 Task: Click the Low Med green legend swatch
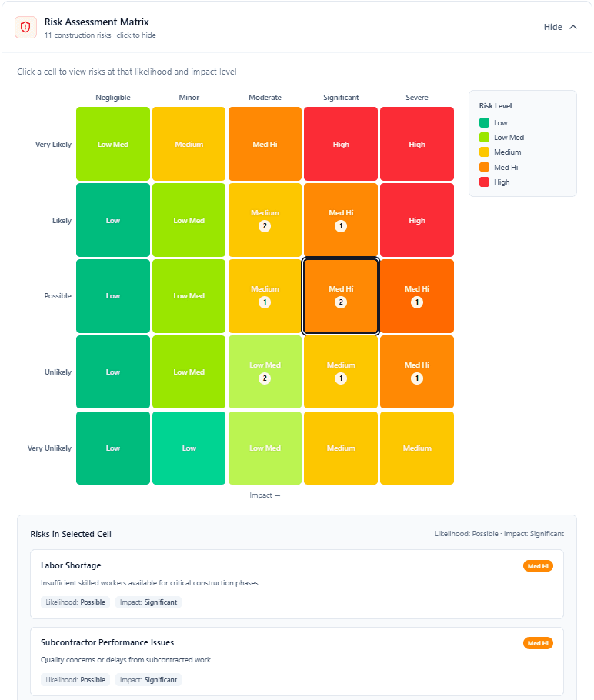(x=482, y=137)
